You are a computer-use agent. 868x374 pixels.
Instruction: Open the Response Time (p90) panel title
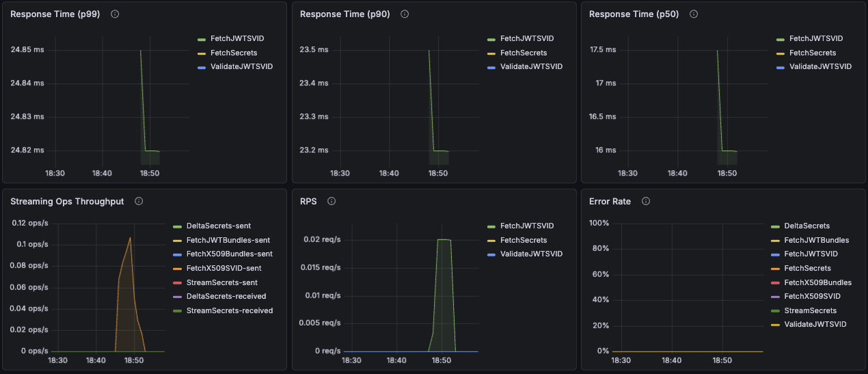345,14
